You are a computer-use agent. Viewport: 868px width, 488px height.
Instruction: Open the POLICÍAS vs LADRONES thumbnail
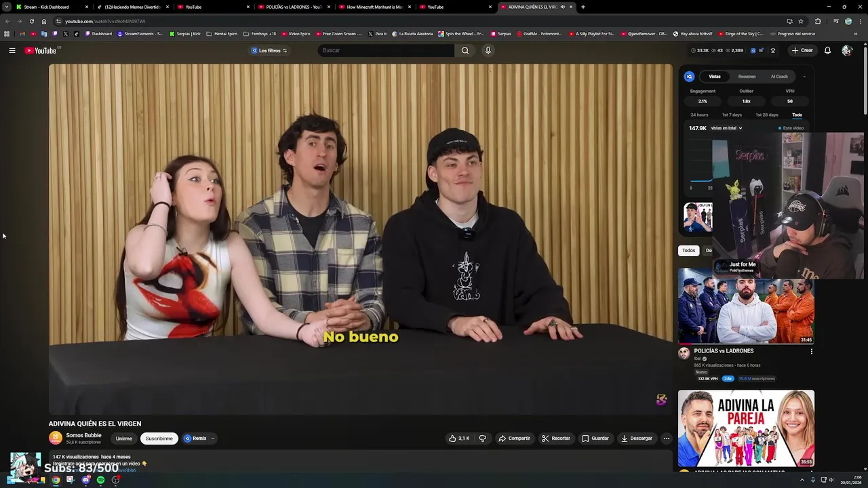746,306
